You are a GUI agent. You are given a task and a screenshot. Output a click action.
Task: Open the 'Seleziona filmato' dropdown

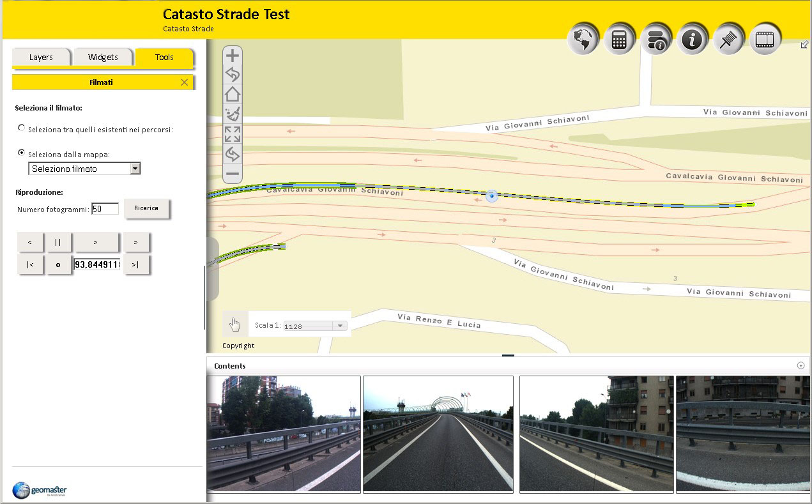tap(84, 169)
